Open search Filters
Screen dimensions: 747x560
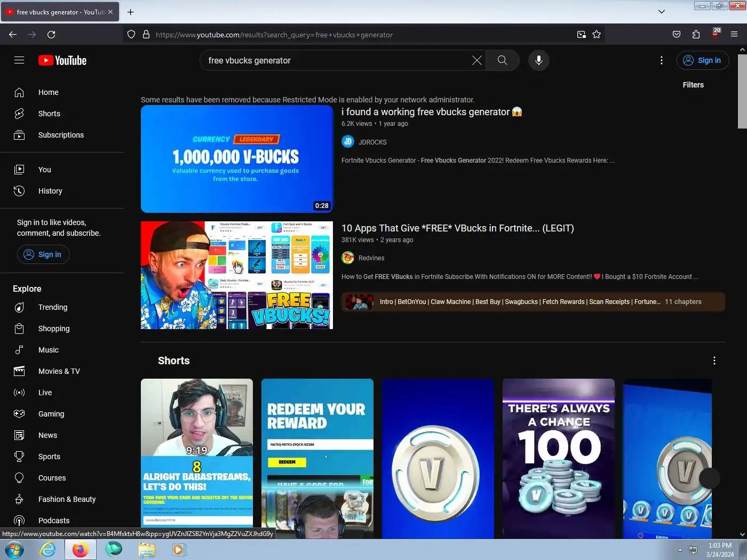click(693, 85)
